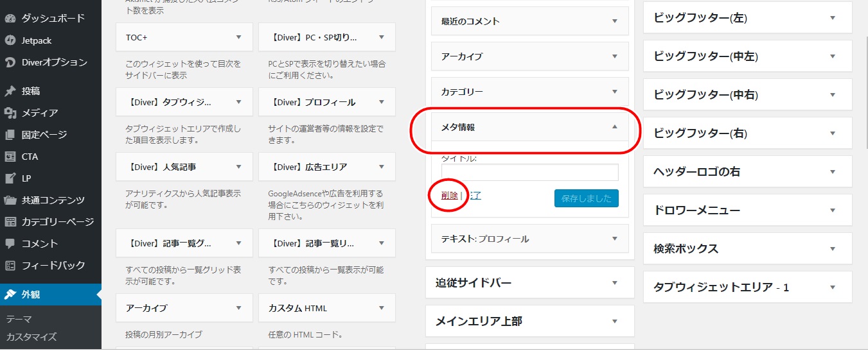868x351 pixels.
Task: Click the pushpin icon for 投稿
Action: coord(10,91)
